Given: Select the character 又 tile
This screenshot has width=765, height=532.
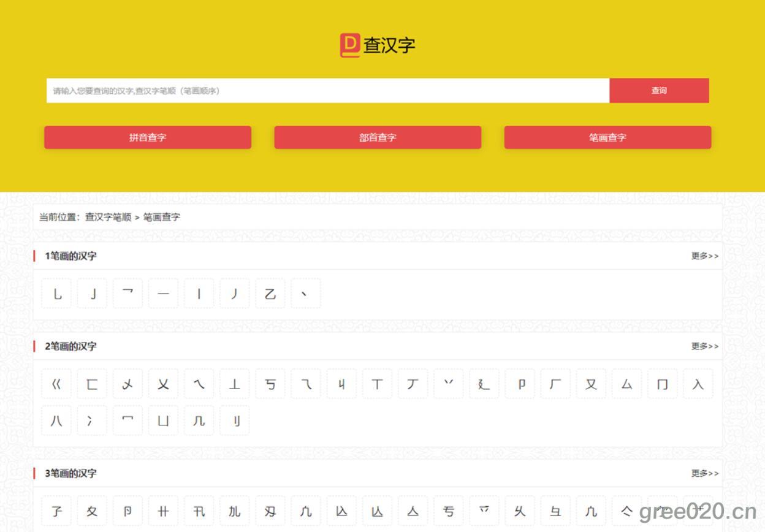Looking at the screenshot, I should point(591,384).
